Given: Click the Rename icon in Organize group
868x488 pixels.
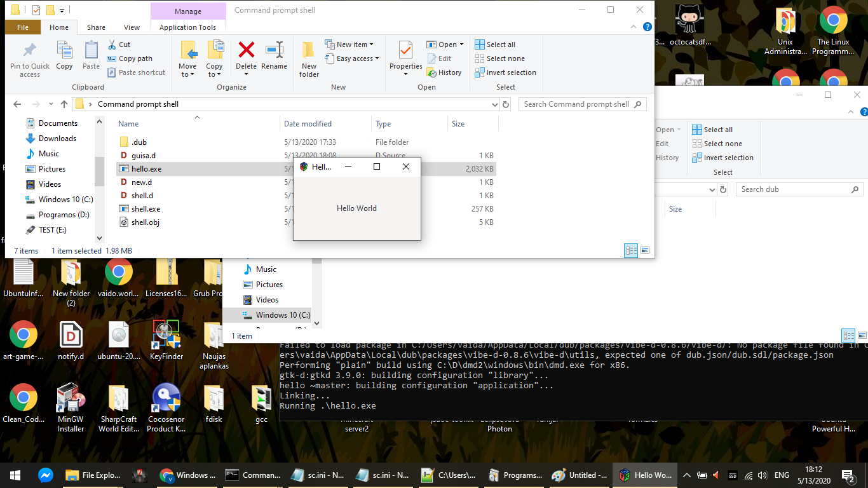Looking at the screenshot, I should click(275, 56).
